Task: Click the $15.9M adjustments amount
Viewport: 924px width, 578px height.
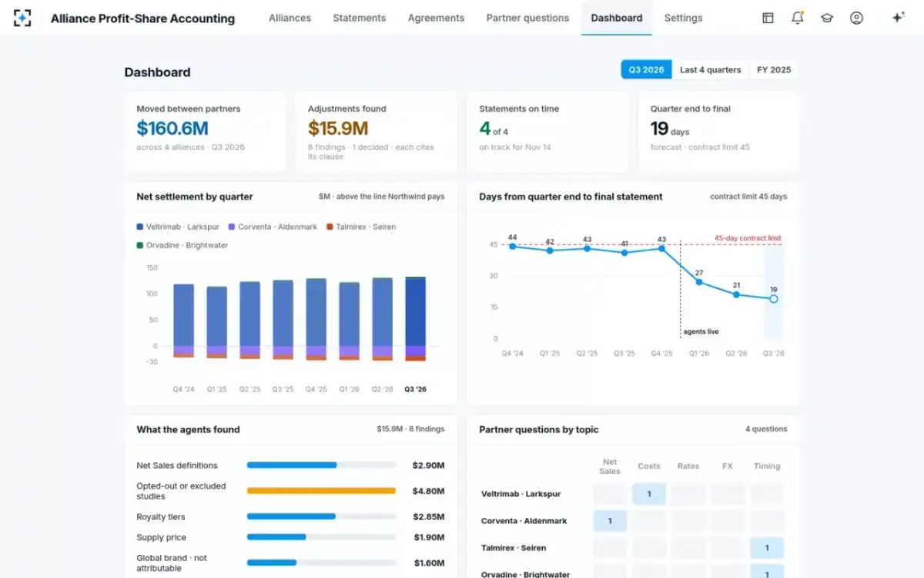Action: click(338, 129)
